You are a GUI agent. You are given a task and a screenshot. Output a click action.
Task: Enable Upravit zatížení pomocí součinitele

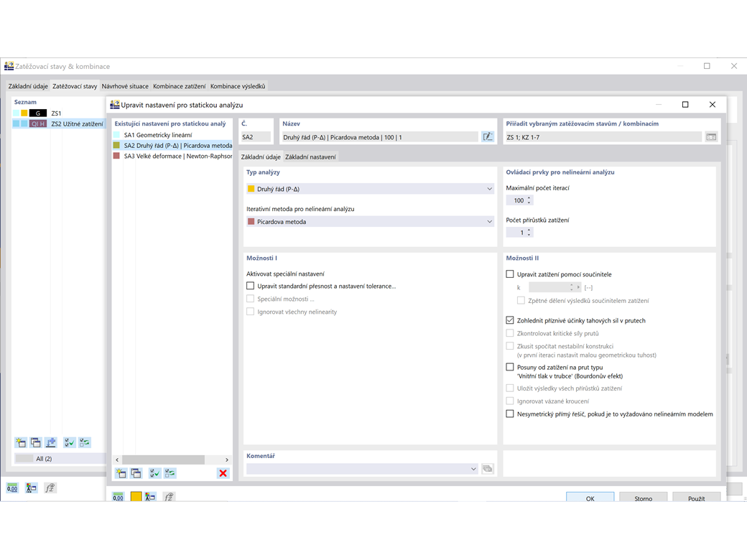(x=510, y=274)
